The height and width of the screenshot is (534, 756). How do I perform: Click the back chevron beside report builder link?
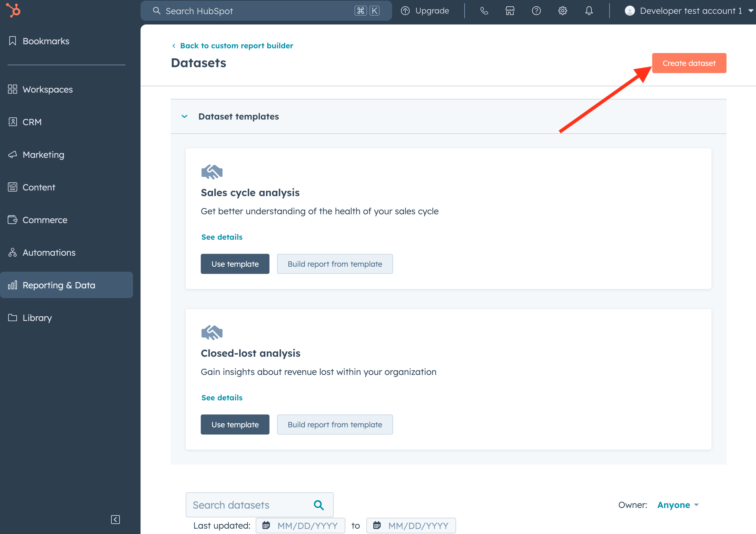pos(173,46)
